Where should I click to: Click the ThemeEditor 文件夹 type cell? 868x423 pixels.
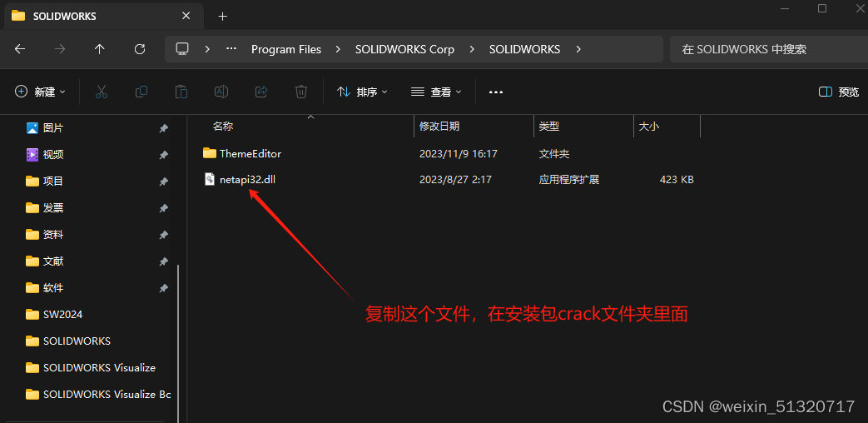[554, 153]
